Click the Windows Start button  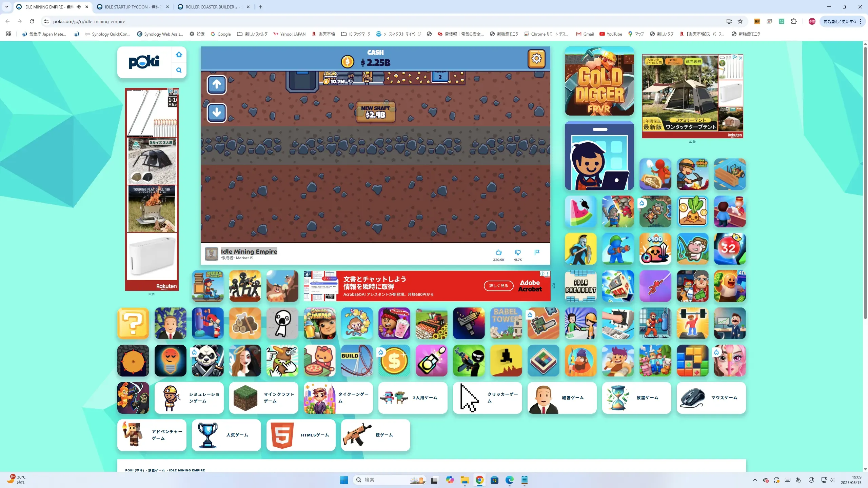click(344, 480)
